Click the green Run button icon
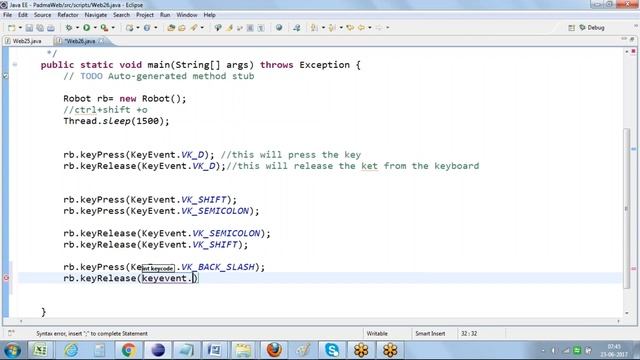Screen dimensions: 640x360 (x=87, y=28)
